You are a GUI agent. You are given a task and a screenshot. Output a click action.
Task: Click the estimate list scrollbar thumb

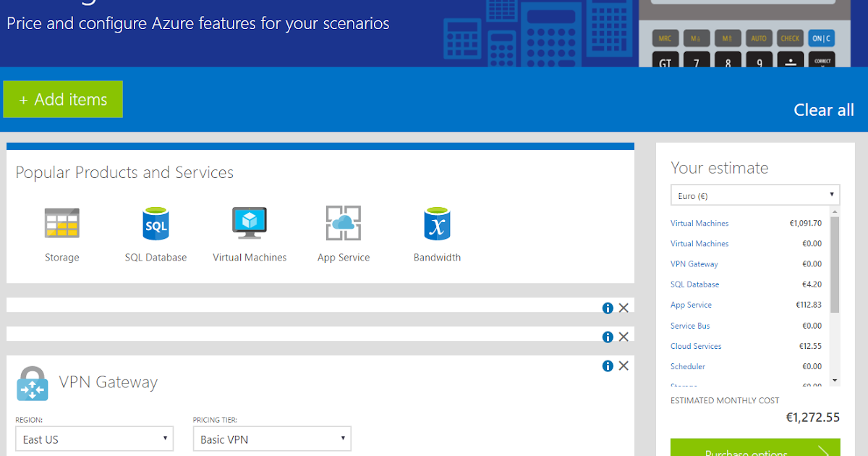tap(835, 264)
